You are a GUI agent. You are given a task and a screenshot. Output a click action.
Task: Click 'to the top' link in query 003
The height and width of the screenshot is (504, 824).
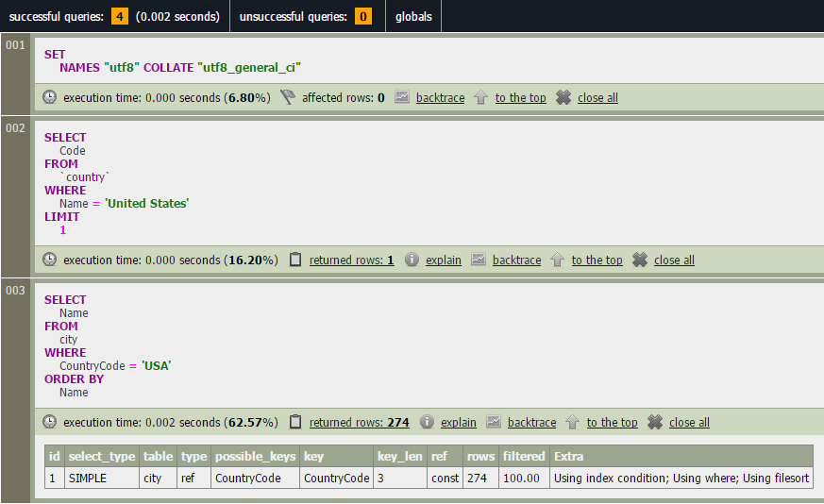point(613,423)
